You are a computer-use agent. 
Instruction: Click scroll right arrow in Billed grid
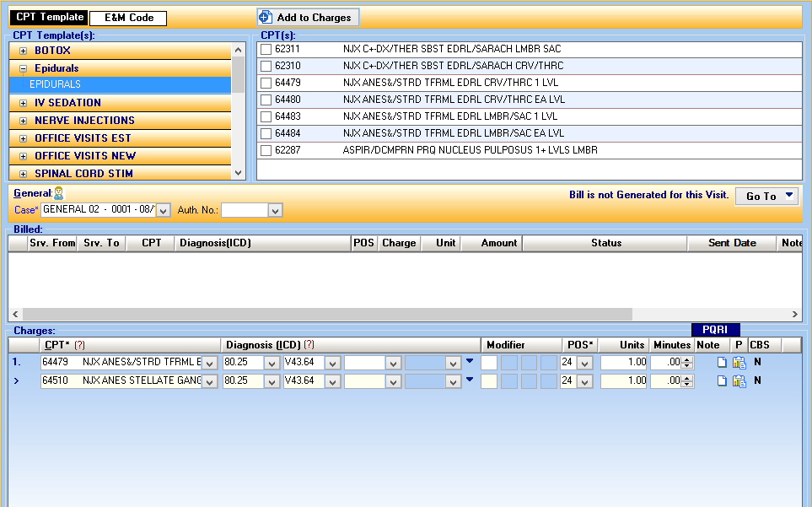tap(795, 315)
